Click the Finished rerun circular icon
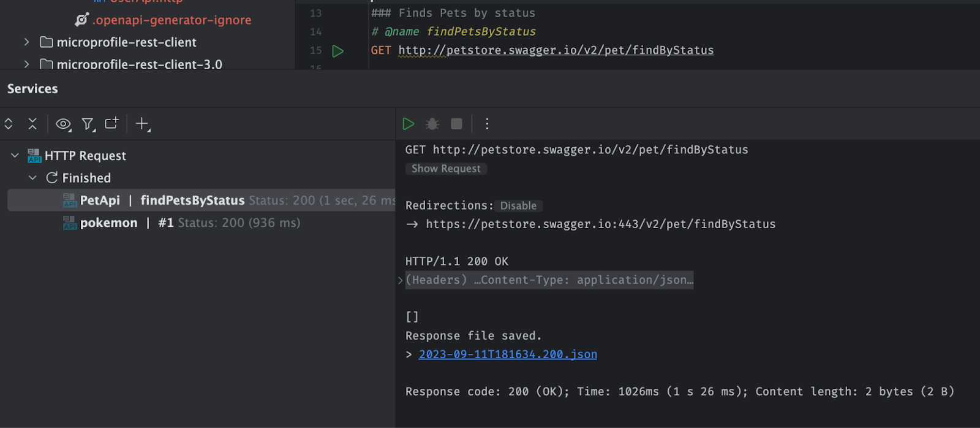This screenshot has height=428, width=980. point(52,178)
